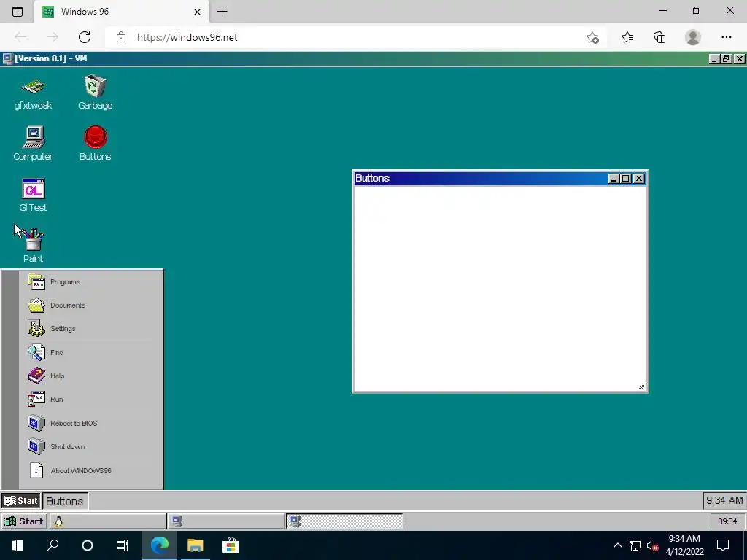View site information lock icon
Viewport: 747px width, 560px height.
pyautogui.click(x=121, y=37)
